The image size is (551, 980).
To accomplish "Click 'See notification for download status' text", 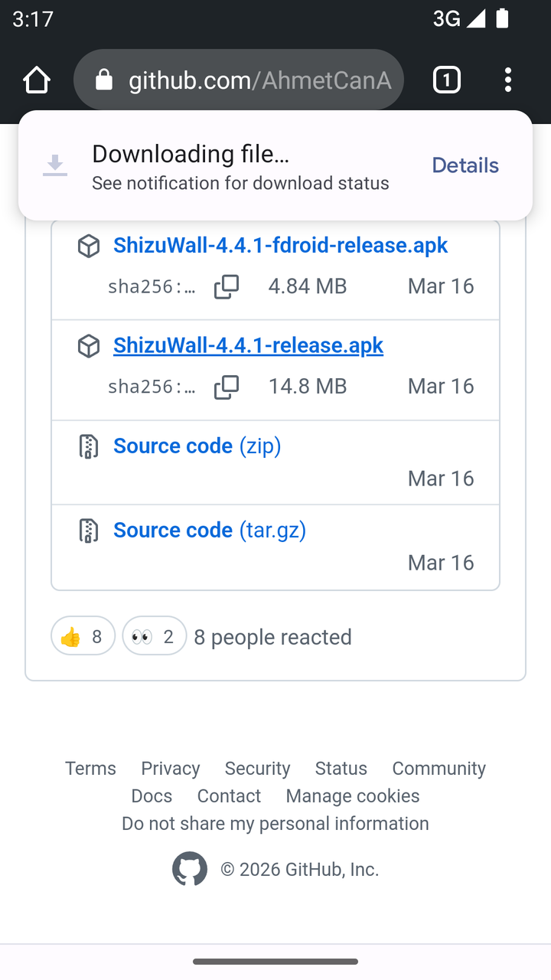I will point(240,183).
